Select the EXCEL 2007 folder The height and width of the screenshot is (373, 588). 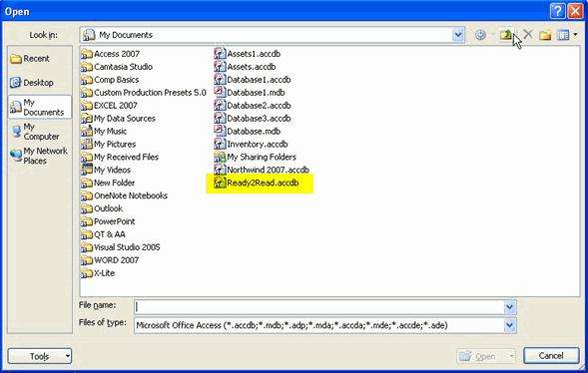[x=110, y=106]
